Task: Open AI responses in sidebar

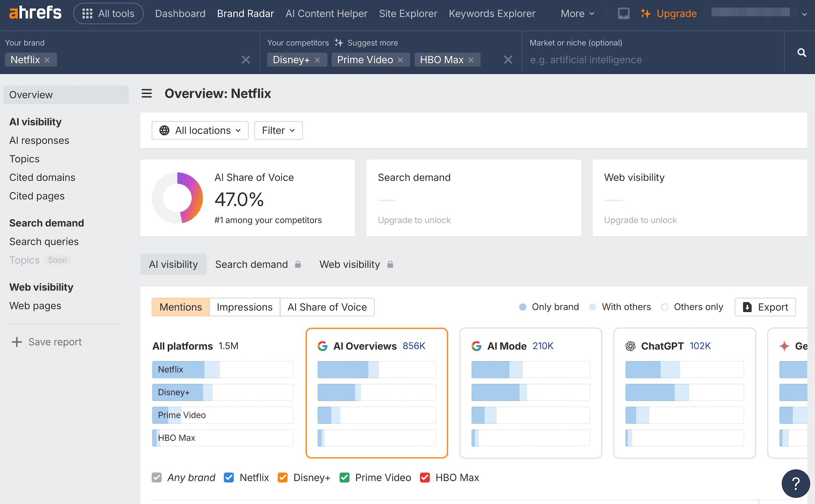Action: [39, 140]
